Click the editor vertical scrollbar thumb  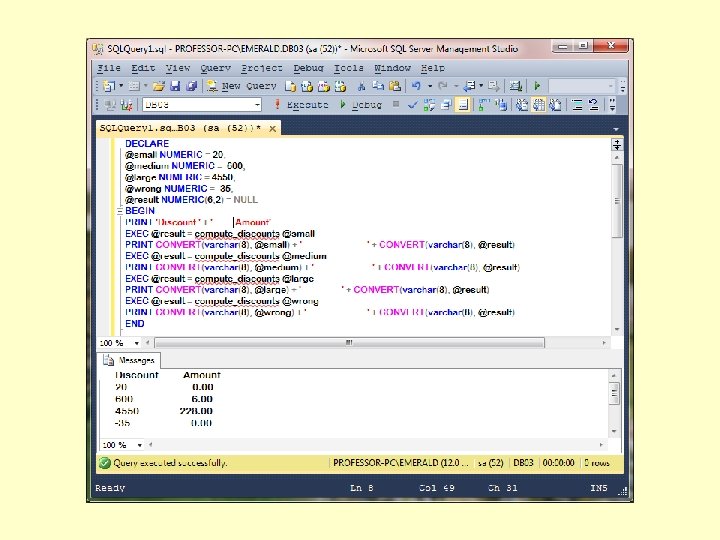(x=617, y=201)
